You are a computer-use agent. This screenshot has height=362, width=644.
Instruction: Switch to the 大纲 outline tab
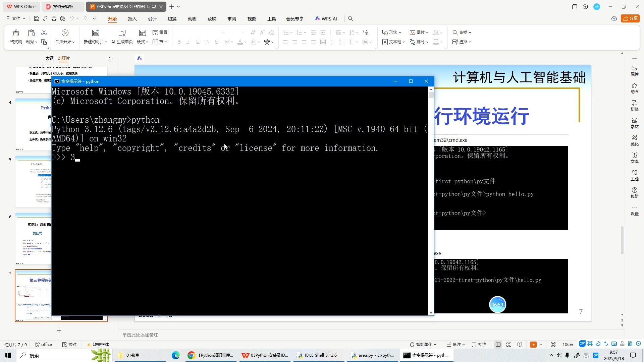pyautogui.click(x=49, y=58)
